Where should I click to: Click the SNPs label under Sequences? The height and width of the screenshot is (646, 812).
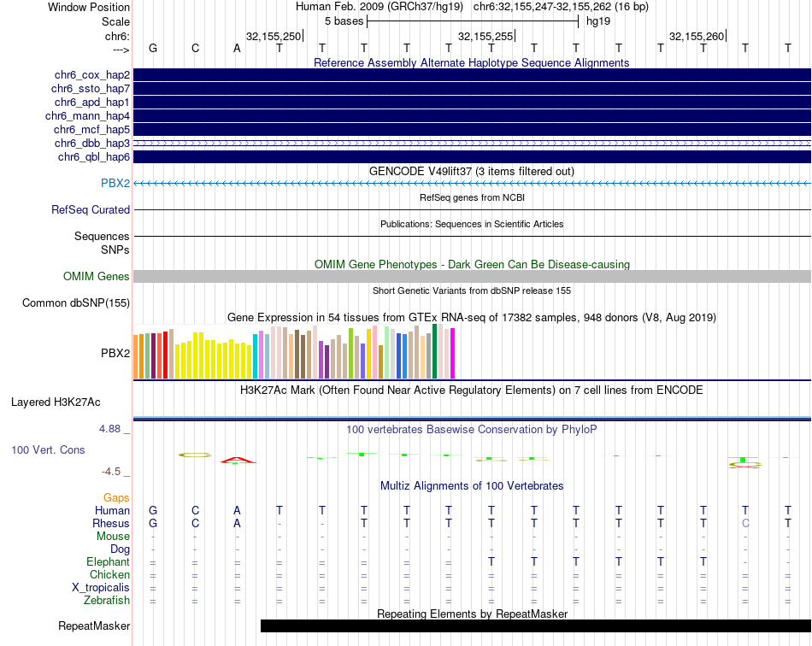click(115, 250)
